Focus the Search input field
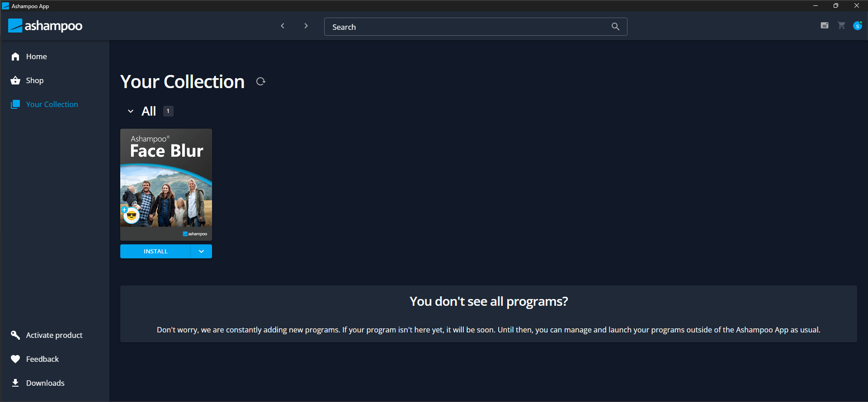The height and width of the screenshot is (402, 868). (466, 27)
